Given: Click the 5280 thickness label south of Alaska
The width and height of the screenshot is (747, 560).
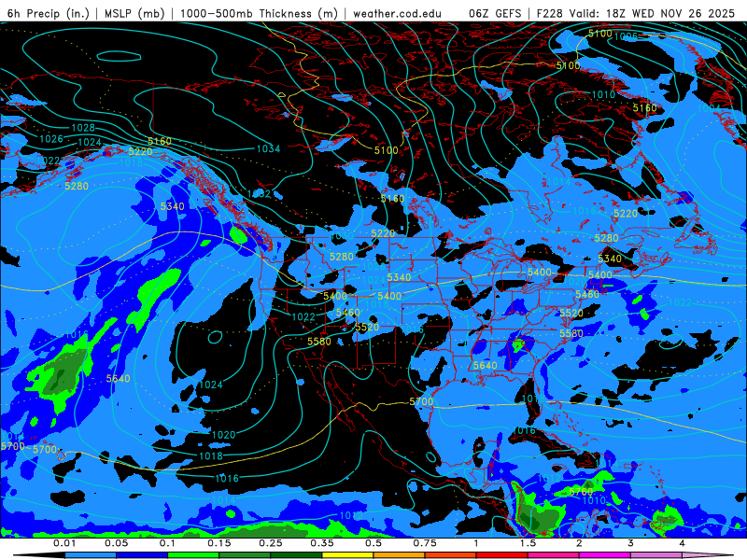Looking at the screenshot, I should coord(77,186).
